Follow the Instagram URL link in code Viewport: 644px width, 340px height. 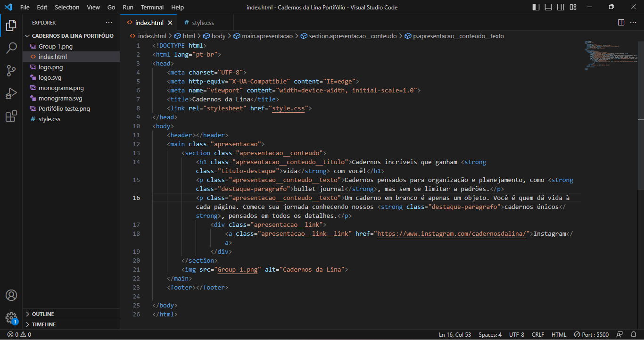coord(452,233)
